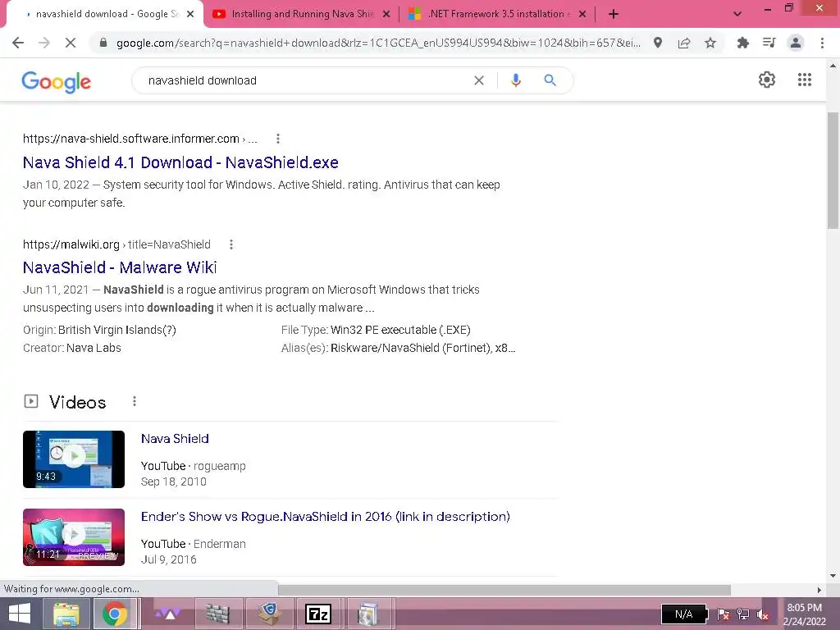Click the 'Creator: Nava Labs' text
The image size is (840, 630).
click(72, 348)
